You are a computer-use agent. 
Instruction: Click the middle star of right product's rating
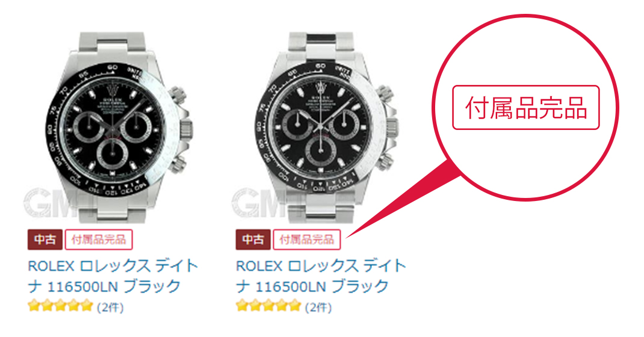(268, 306)
